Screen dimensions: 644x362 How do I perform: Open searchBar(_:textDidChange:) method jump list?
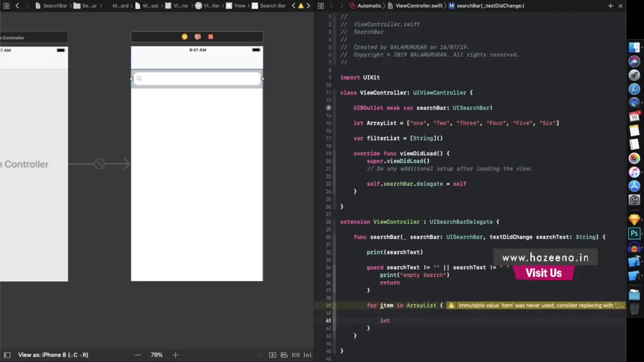pyautogui.click(x=486, y=6)
